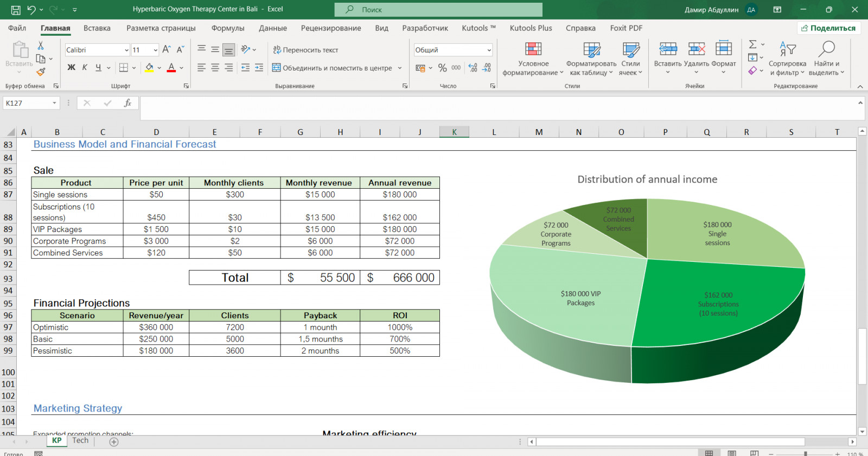
Task: Switch to the Tech sheet tab
Action: coord(80,441)
